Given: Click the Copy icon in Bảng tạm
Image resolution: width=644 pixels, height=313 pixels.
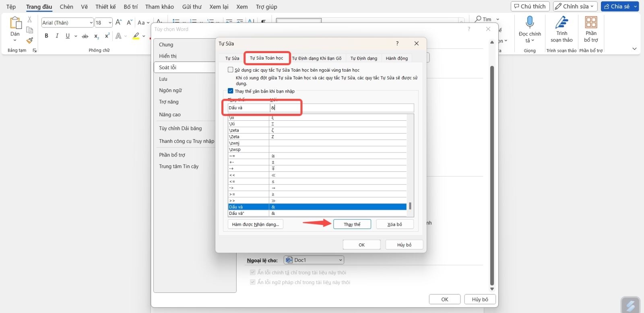Looking at the screenshot, I should point(29,30).
